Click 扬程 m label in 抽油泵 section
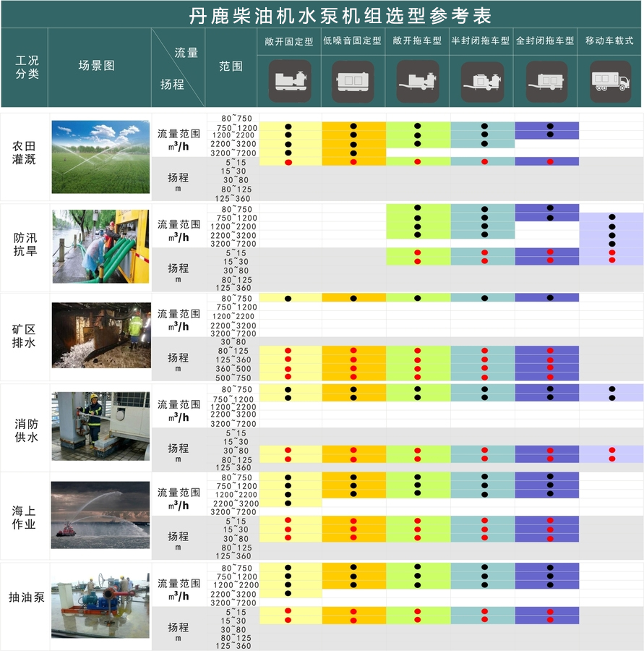The height and width of the screenshot is (651, 644). (178, 631)
